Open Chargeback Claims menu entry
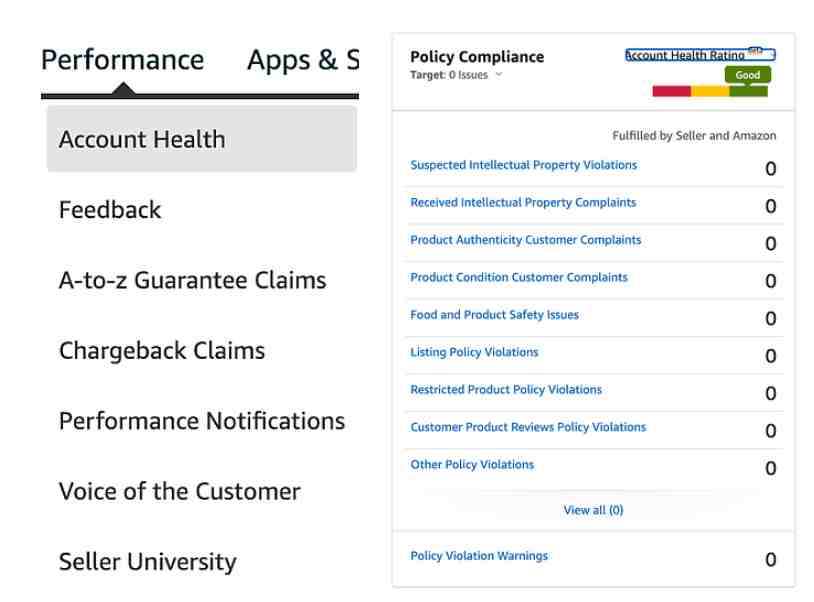 coord(162,351)
